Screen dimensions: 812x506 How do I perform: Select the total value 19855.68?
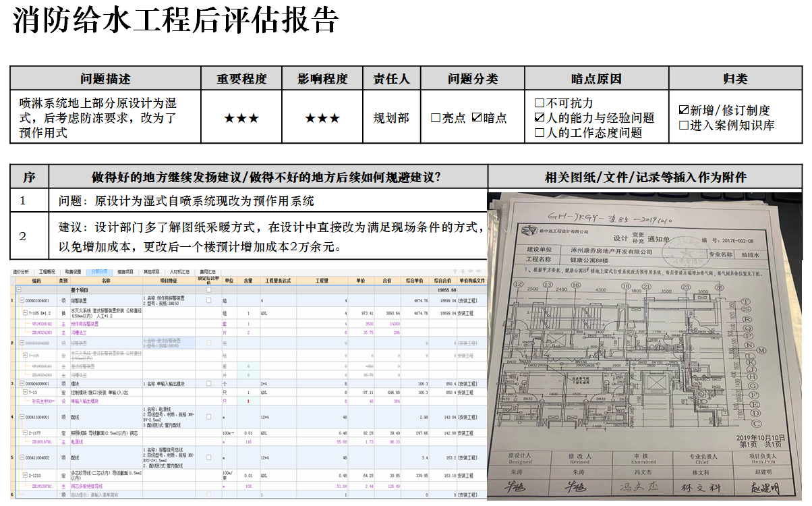[446, 290]
